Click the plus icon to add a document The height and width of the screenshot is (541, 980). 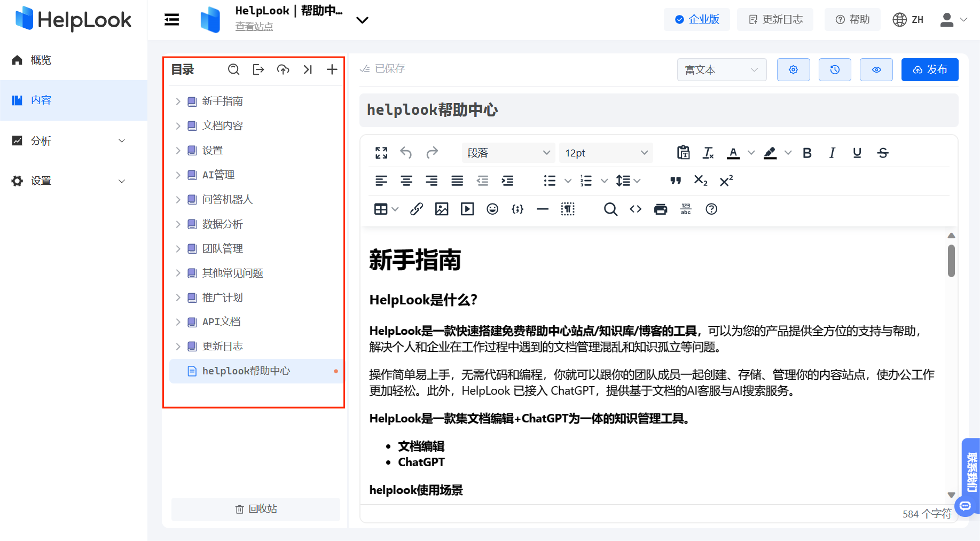coord(332,69)
